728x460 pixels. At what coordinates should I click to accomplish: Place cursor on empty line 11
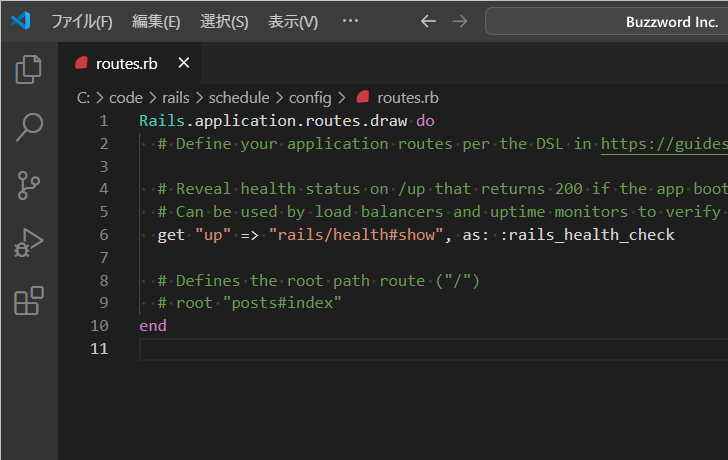click(434, 349)
